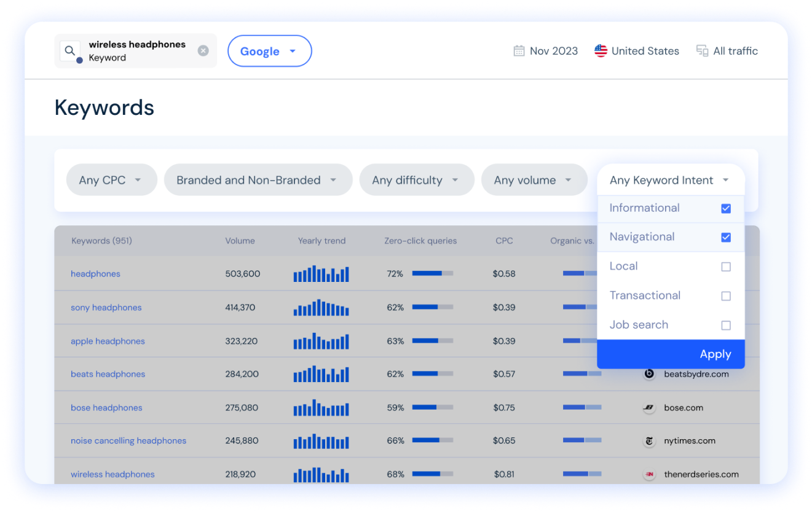This screenshot has height=511, width=812.
Task: Click the magnifying glass search icon
Action: [69, 50]
